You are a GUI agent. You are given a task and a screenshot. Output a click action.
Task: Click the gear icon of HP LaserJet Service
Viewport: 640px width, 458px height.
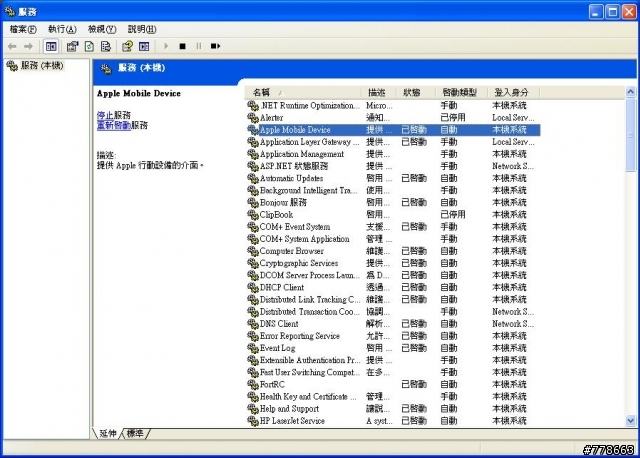tap(253, 421)
